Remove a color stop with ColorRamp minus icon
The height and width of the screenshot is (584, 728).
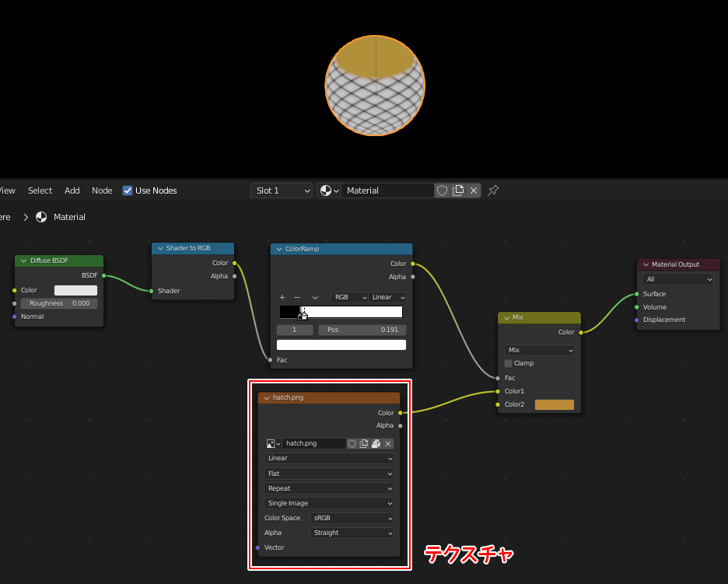click(x=296, y=298)
